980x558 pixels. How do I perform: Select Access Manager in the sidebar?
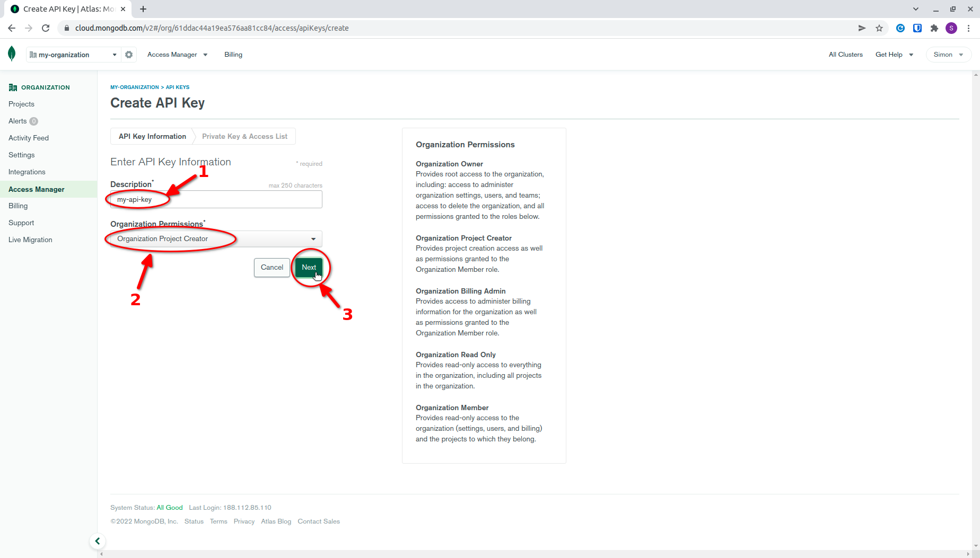point(37,189)
